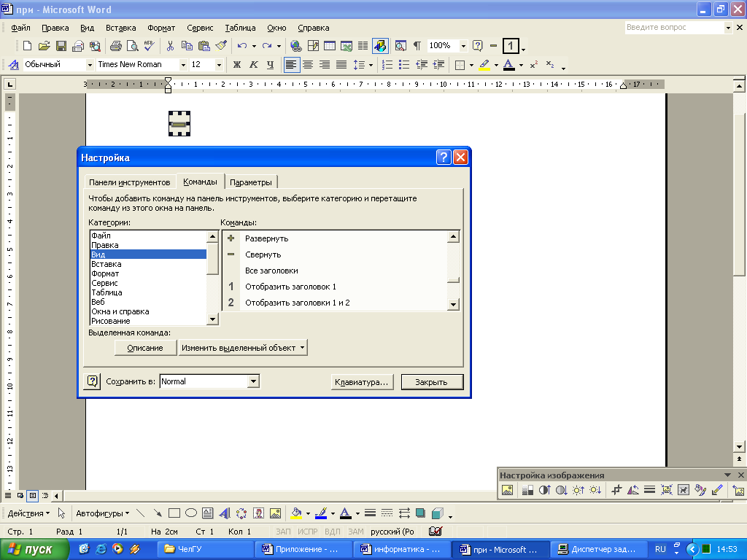The image size is (747, 560).
Task: Click the Cut scissors icon
Action: pyautogui.click(x=170, y=46)
